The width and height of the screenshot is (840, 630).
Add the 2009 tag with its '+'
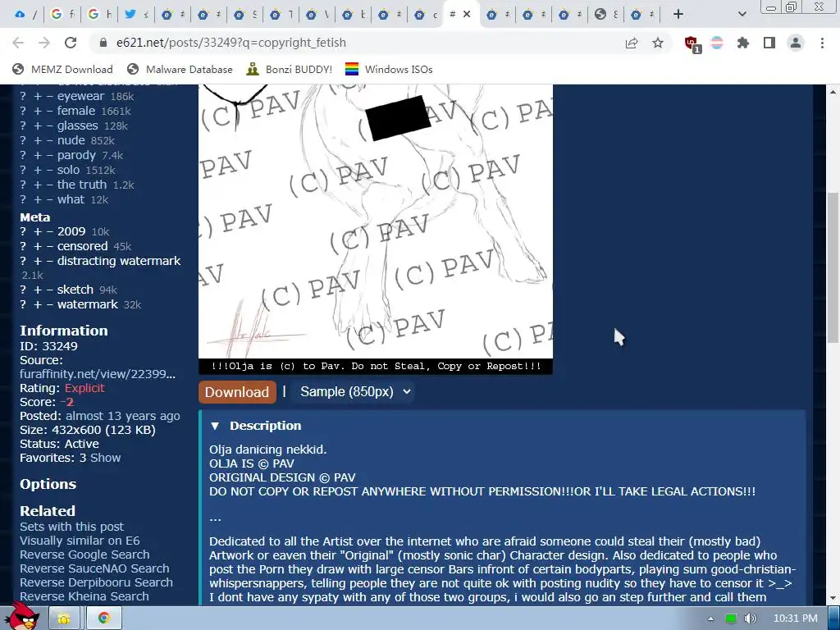[x=38, y=232]
